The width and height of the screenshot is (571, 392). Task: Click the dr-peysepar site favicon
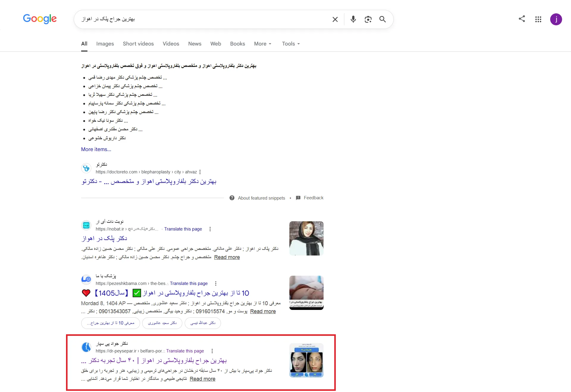point(86,347)
